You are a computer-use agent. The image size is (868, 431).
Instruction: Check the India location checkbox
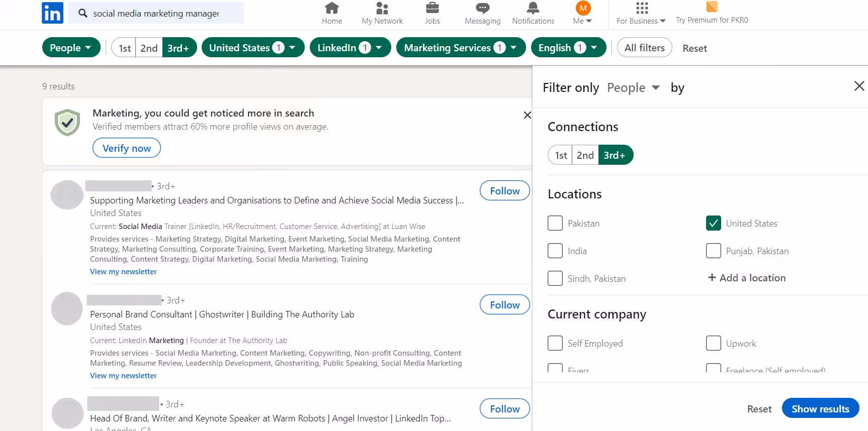click(x=555, y=251)
